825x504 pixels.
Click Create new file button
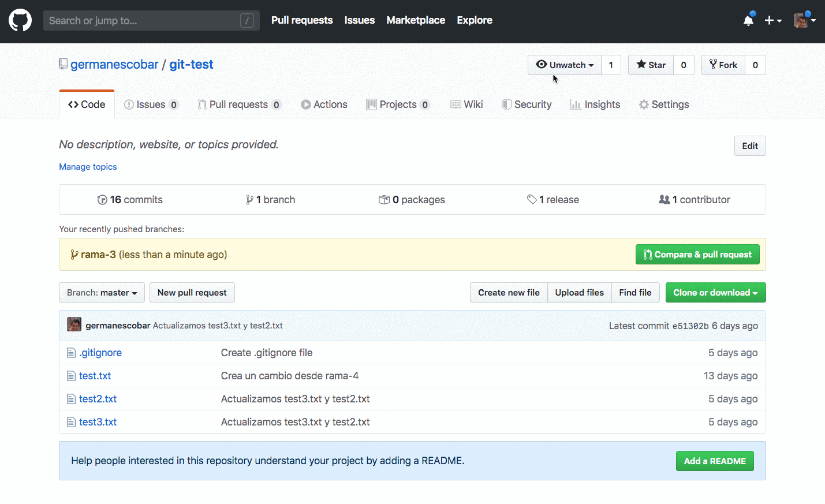(x=509, y=293)
